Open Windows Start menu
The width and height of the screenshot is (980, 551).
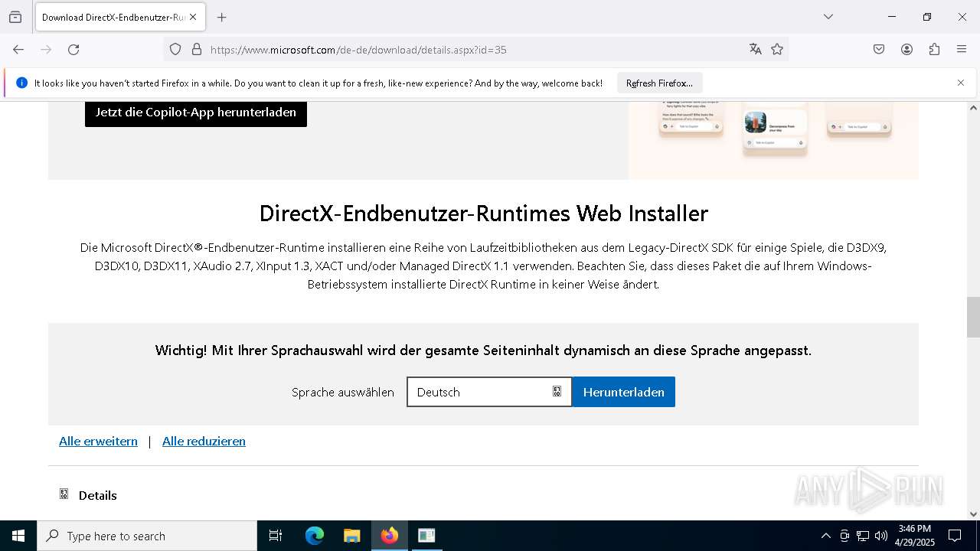click(x=18, y=536)
